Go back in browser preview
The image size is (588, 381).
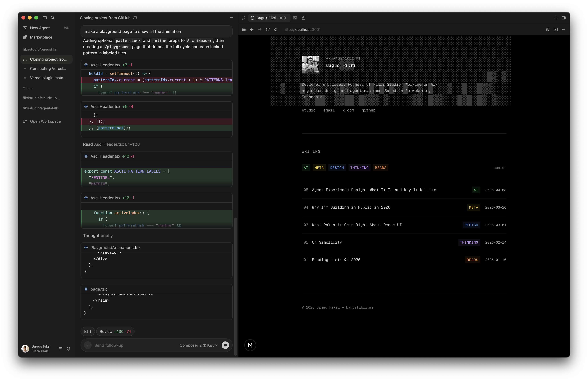(252, 29)
